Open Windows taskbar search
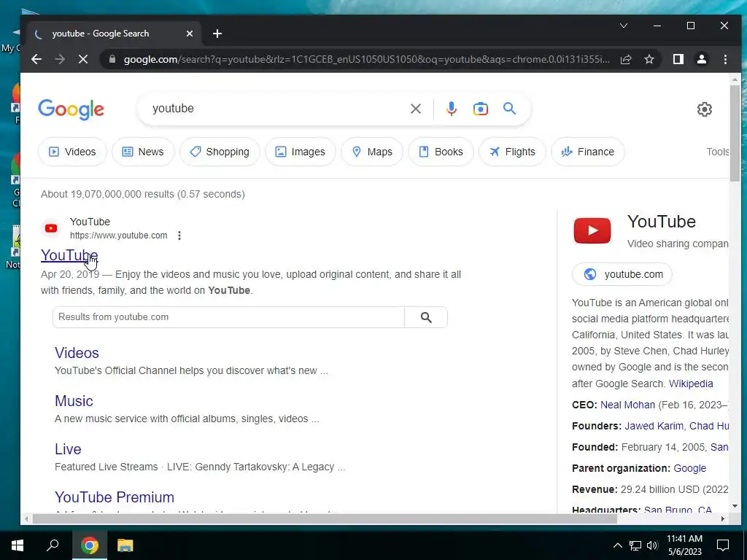 [53, 545]
